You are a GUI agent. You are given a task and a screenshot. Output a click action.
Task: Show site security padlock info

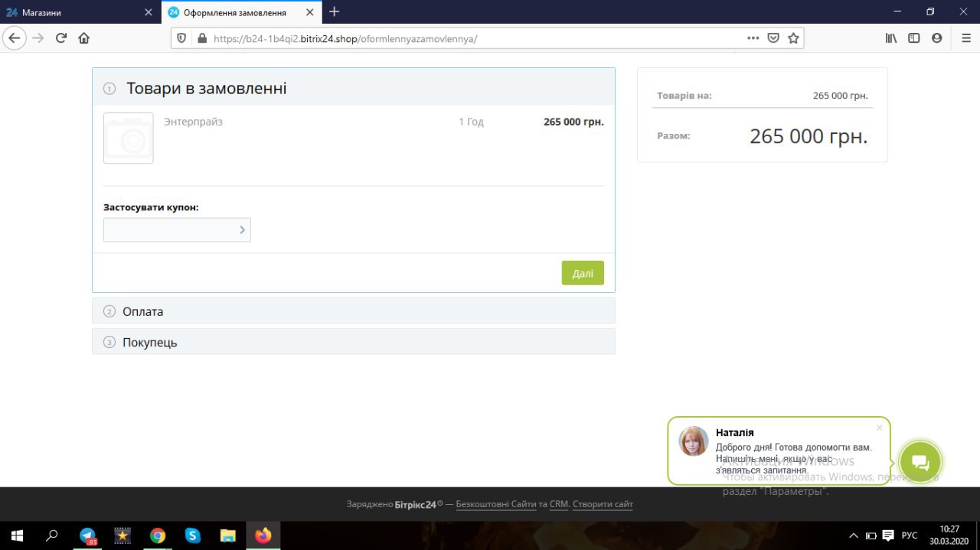click(202, 38)
